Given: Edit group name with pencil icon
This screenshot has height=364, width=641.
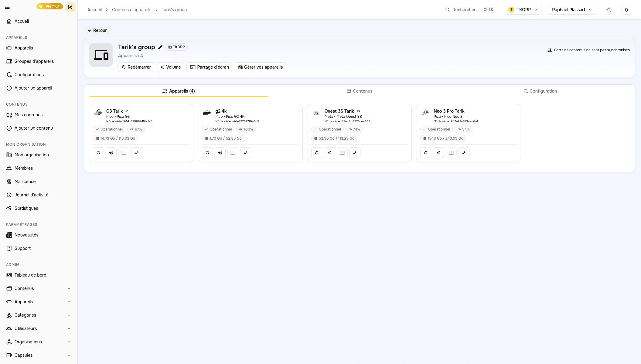Looking at the screenshot, I should pos(160,47).
